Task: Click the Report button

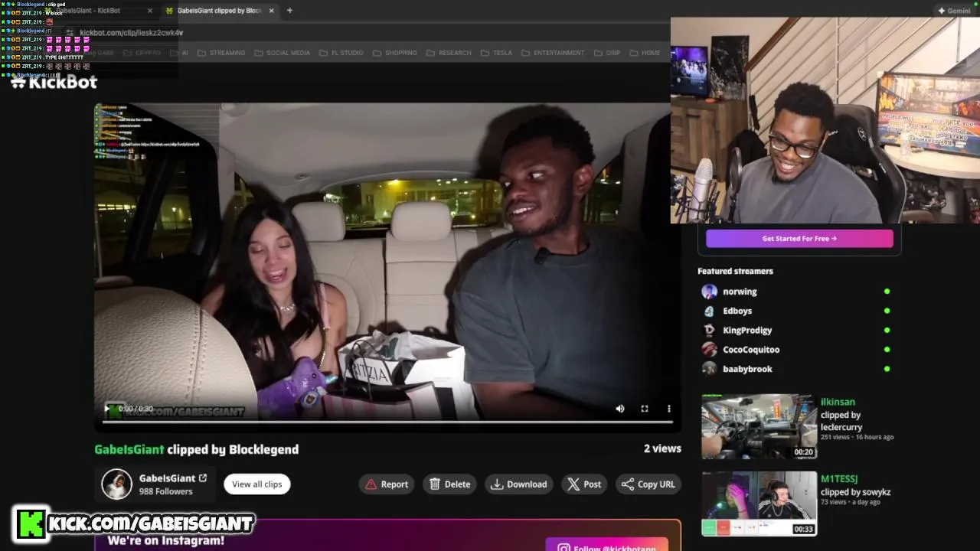Action: [387, 484]
